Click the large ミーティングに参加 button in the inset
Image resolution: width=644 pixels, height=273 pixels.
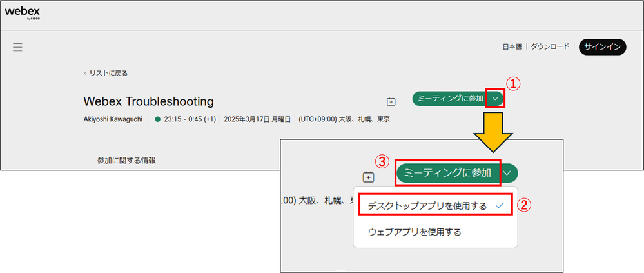pyautogui.click(x=447, y=173)
